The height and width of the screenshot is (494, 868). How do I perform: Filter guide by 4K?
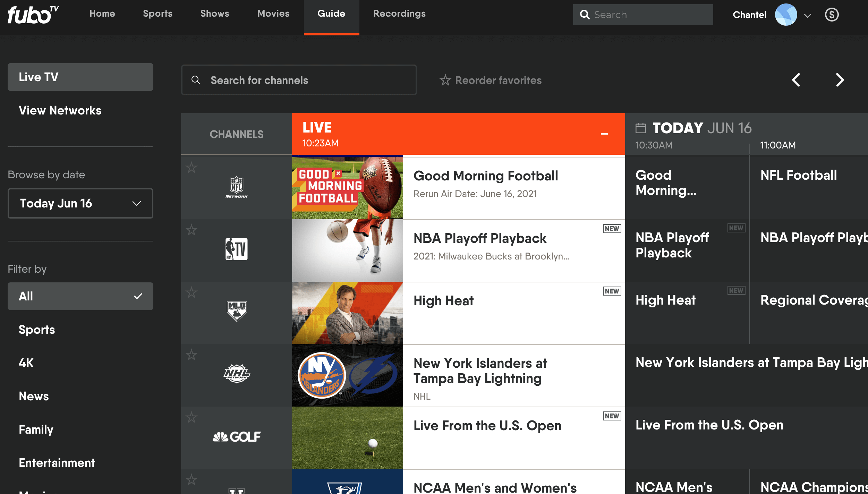click(26, 363)
